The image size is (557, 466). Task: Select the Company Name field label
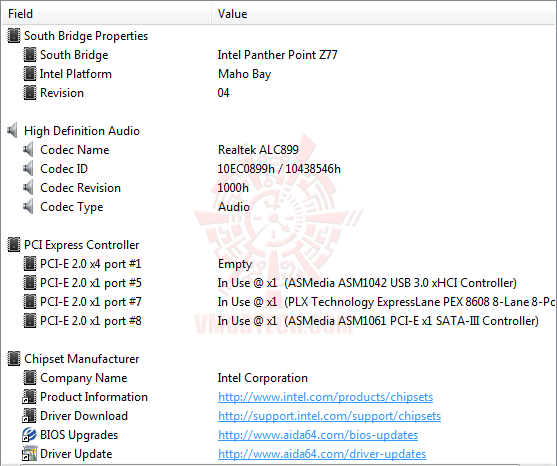pyautogui.click(x=83, y=378)
